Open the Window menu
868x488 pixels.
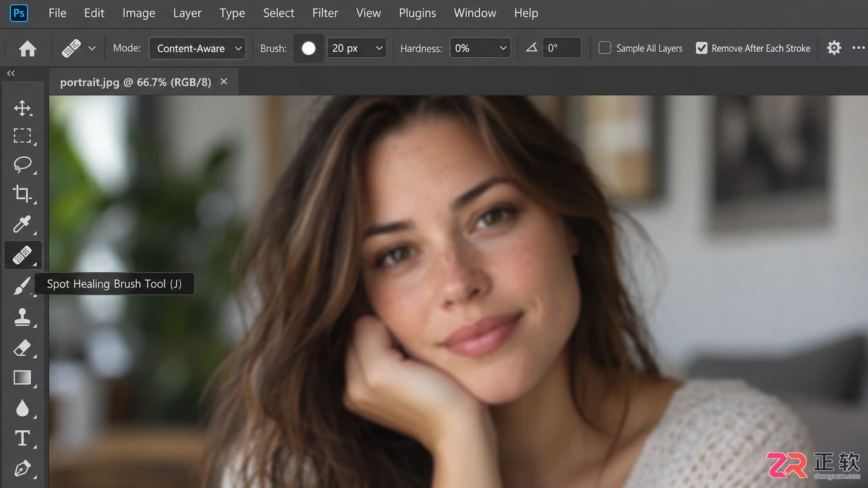(475, 13)
